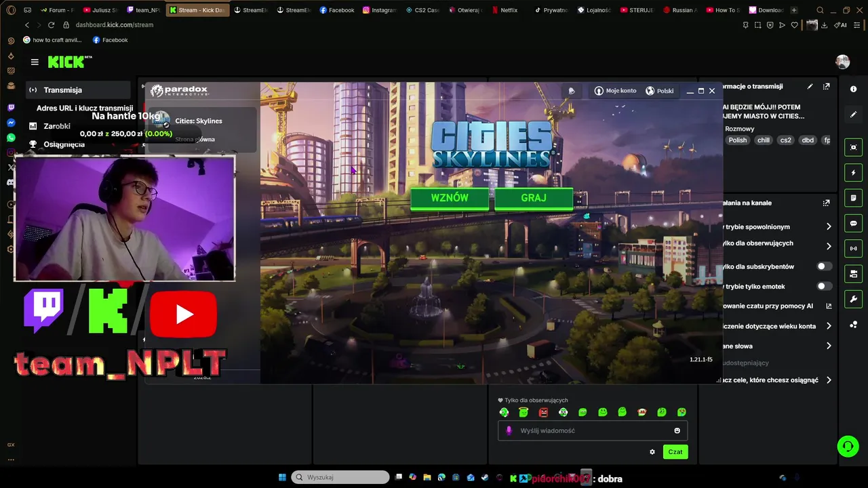The image size is (868, 488).
Task: Open the Kick hamburger menu
Action: pyautogui.click(x=35, y=62)
